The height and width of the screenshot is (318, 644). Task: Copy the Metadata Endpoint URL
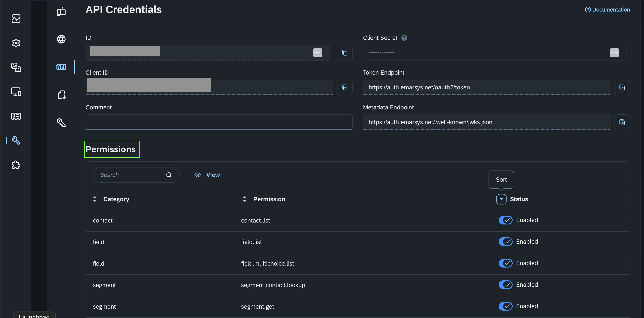pyautogui.click(x=622, y=122)
